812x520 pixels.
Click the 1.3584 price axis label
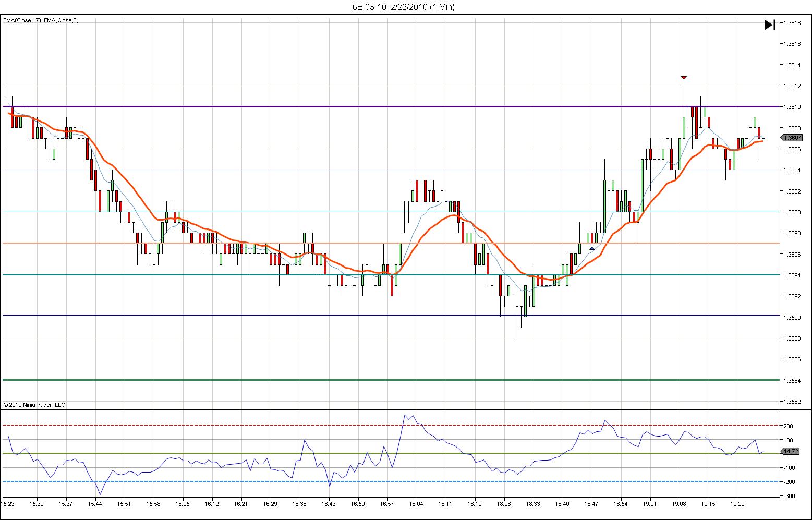click(793, 381)
